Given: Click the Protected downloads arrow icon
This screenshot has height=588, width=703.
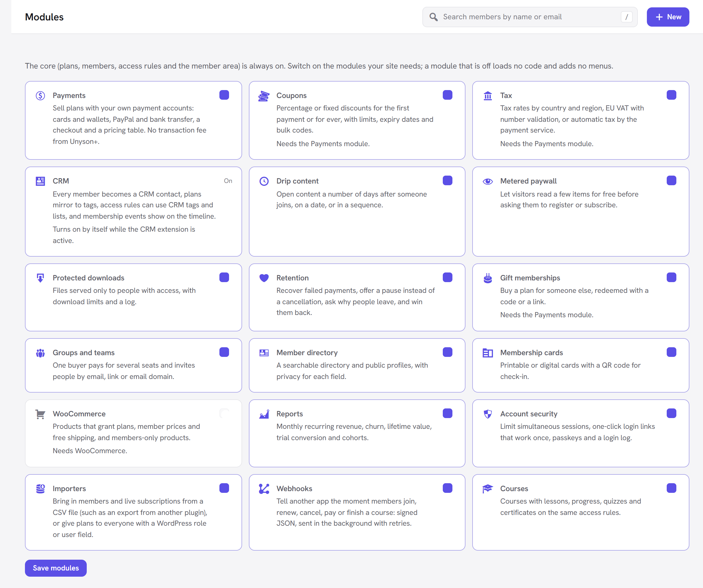Looking at the screenshot, I should coord(40,278).
